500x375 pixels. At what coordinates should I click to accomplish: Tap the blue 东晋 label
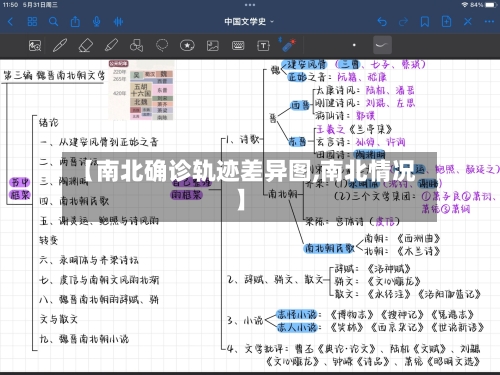click(x=297, y=142)
